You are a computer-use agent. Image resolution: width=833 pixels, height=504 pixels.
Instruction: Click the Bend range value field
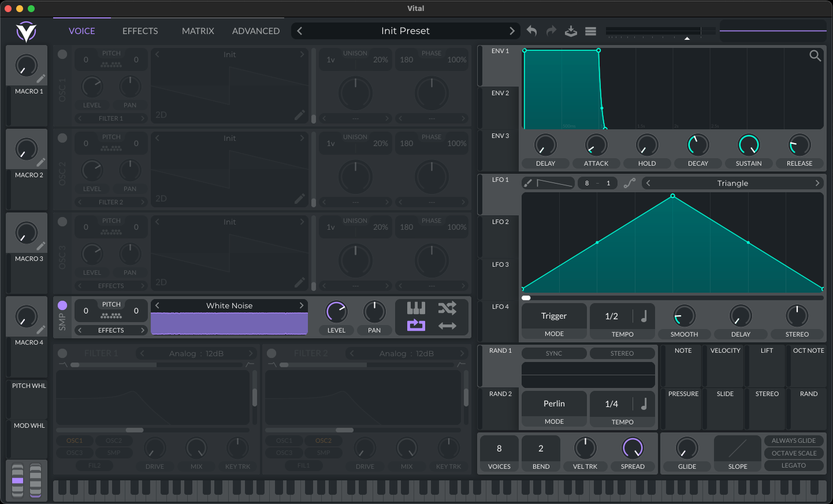[x=541, y=449]
